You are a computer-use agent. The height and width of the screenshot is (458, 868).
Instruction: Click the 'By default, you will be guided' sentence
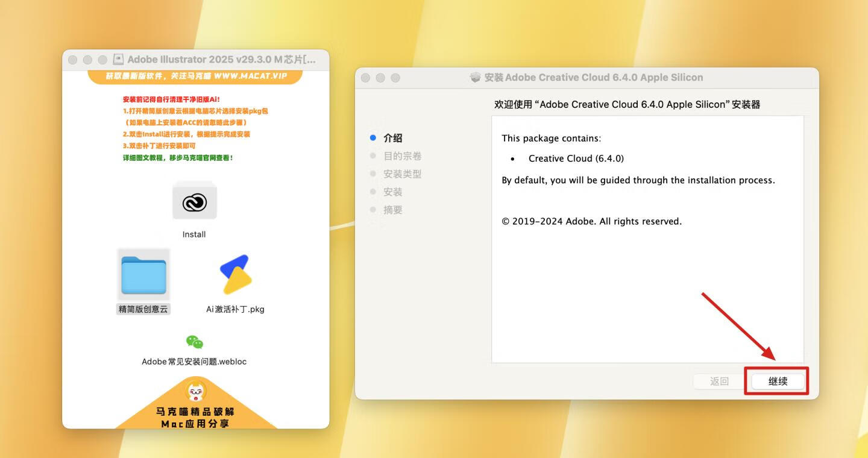pos(638,180)
